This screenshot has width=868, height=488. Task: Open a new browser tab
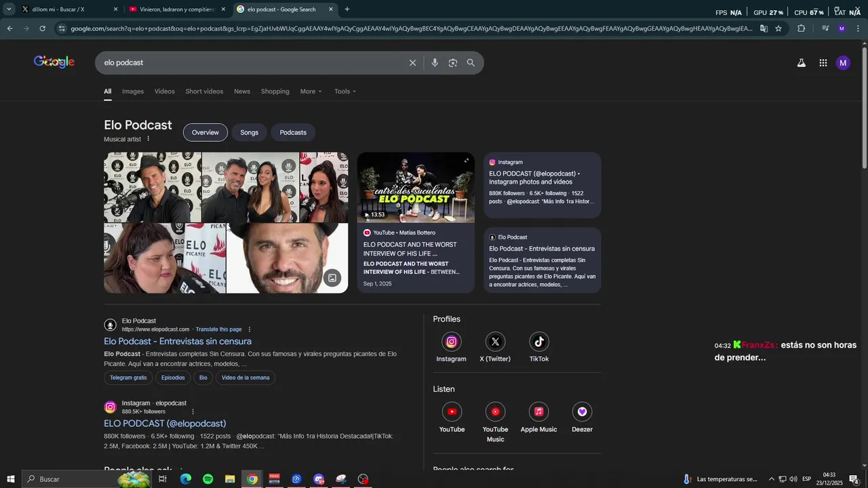347,9
